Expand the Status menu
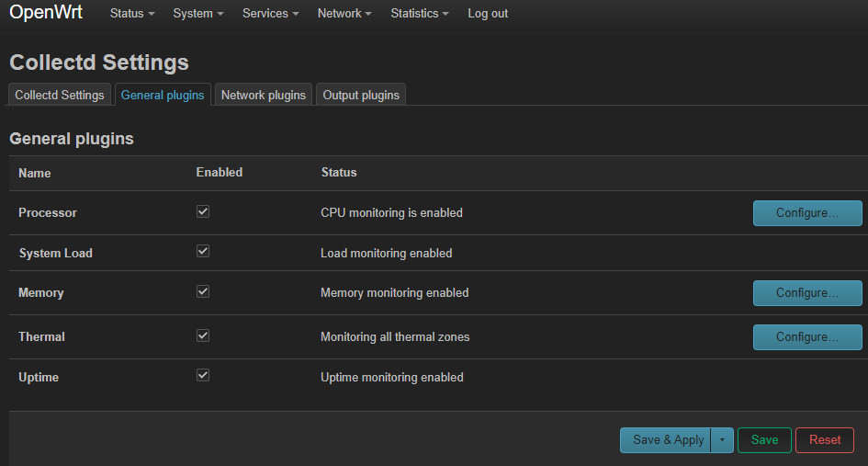Image resolution: width=868 pixels, height=466 pixels. pyautogui.click(x=131, y=14)
